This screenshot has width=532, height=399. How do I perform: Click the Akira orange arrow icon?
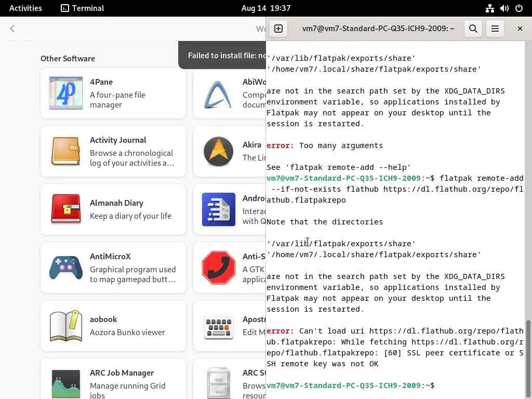218,151
